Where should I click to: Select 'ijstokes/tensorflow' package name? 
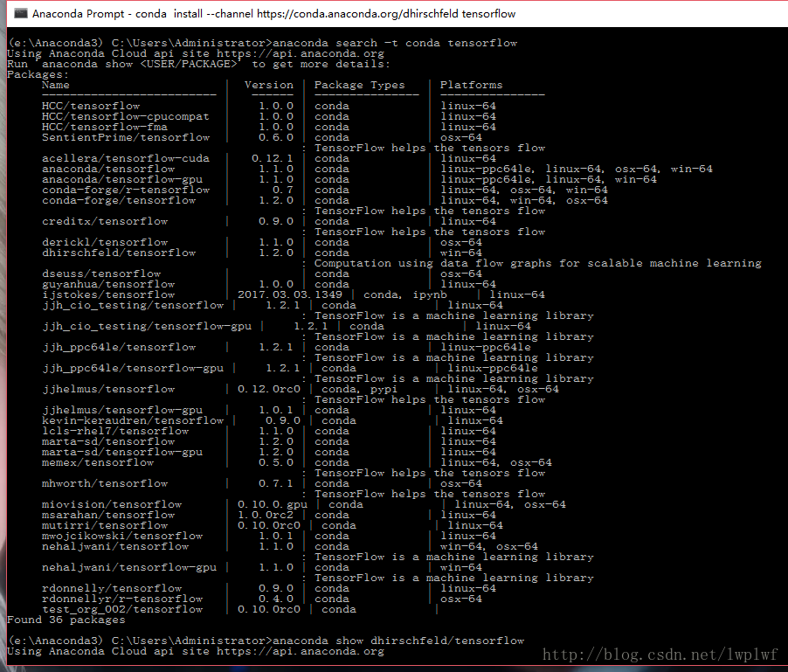108,295
